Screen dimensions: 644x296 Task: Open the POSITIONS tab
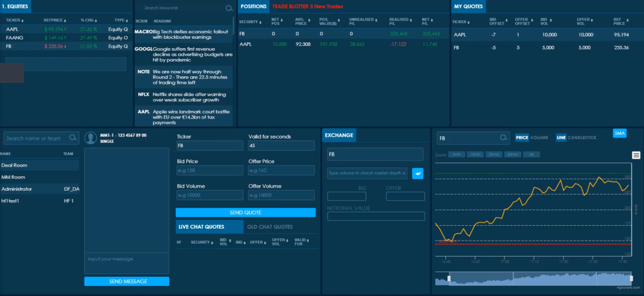click(253, 7)
